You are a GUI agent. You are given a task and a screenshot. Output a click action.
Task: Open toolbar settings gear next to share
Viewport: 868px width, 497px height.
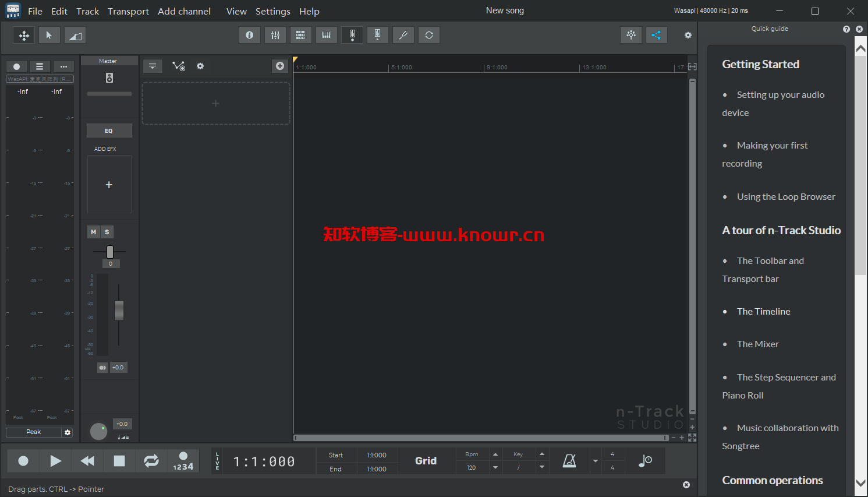(688, 36)
